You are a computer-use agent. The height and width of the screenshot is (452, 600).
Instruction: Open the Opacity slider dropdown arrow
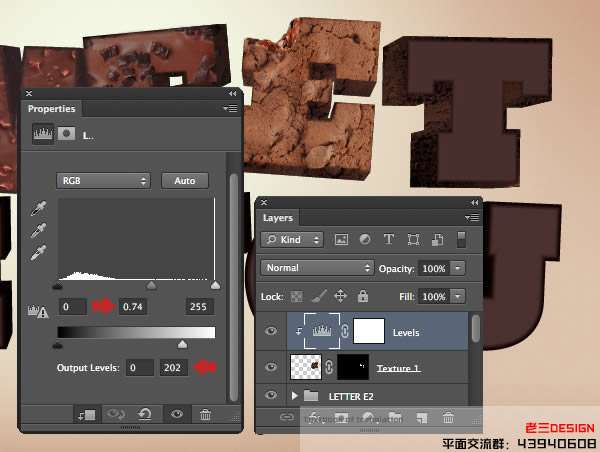point(458,268)
